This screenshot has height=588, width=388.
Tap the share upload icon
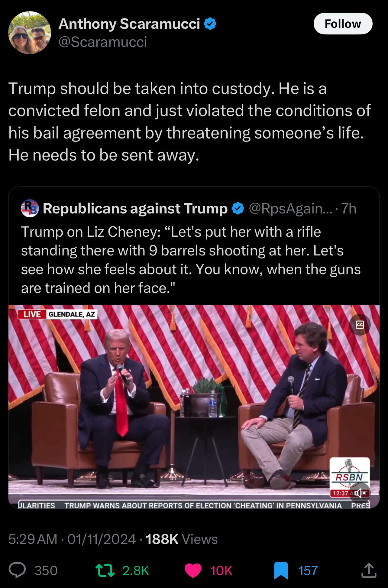coord(368,570)
